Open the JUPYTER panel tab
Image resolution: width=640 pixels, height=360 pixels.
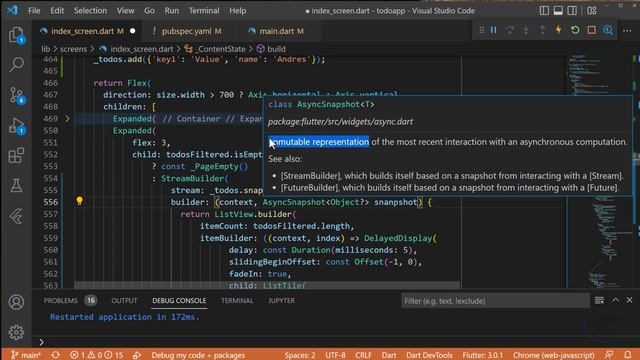pos(281,301)
